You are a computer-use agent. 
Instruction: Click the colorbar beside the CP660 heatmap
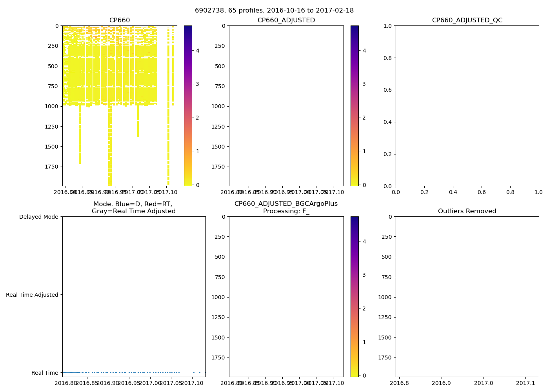click(x=188, y=106)
